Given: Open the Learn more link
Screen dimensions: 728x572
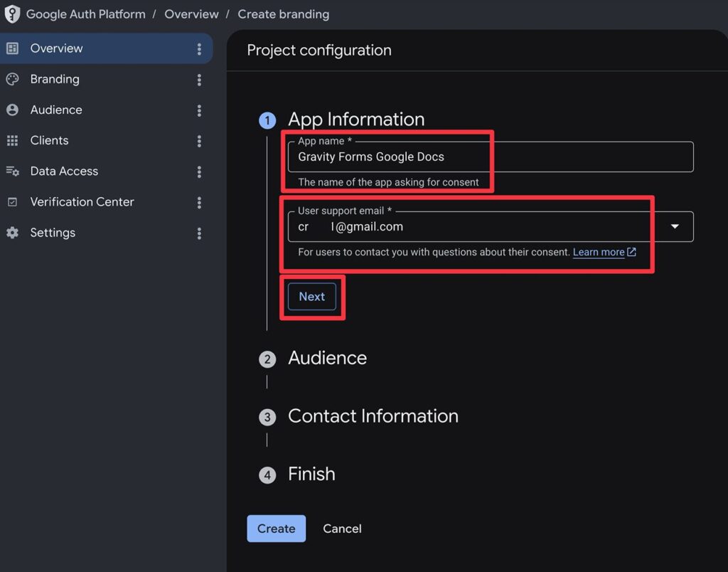Looking at the screenshot, I should (x=599, y=252).
